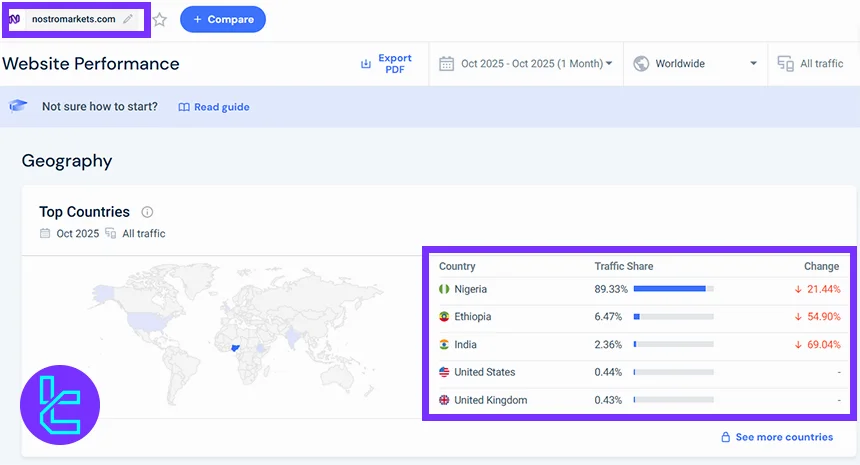Click the India flag icon
Image resolution: width=860 pixels, height=465 pixels.
click(x=444, y=344)
